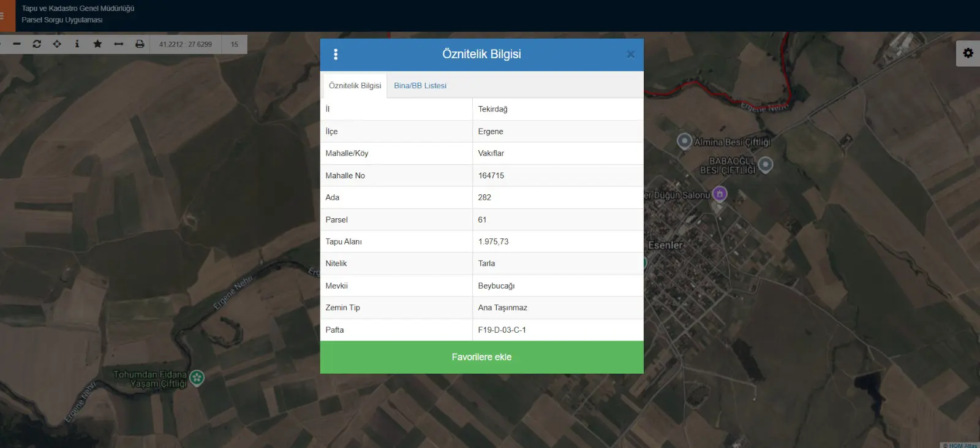The height and width of the screenshot is (448, 980).
Task: Click the Tapu Alanı field label
Action: click(x=344, y=241)
